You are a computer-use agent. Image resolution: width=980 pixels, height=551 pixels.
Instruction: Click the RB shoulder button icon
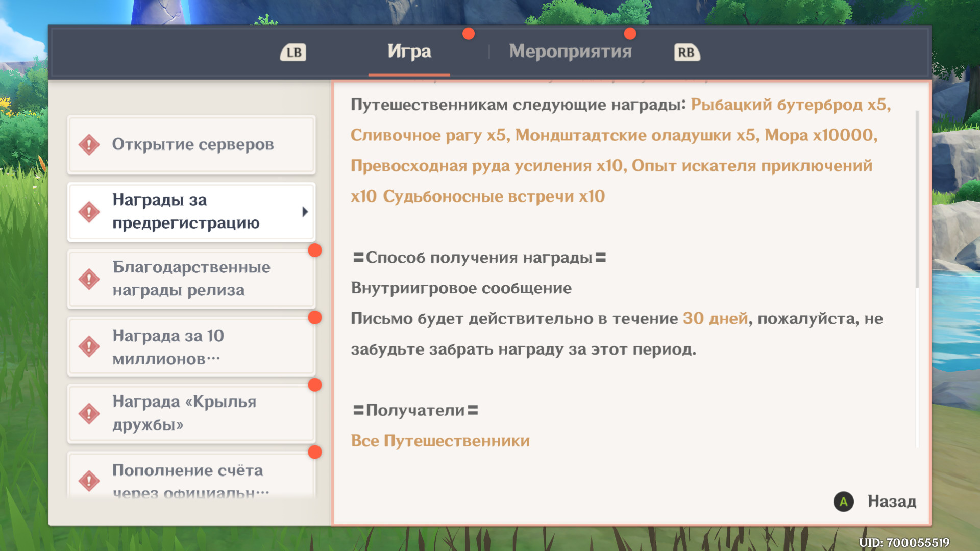(687, 52)
